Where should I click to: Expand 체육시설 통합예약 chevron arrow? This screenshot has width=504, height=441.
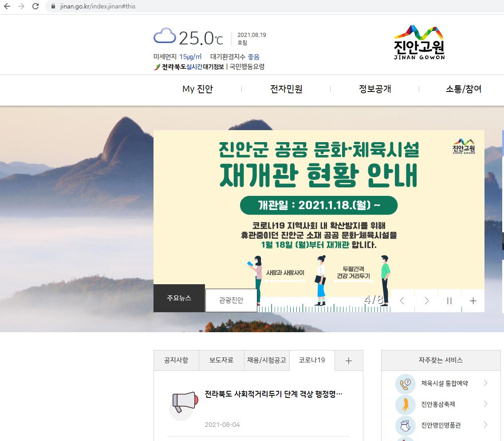486,383
